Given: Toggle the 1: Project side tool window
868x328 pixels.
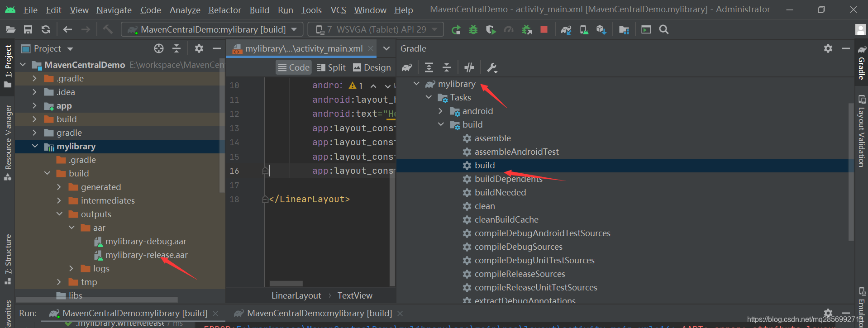Looking at the screenshot, I should [x=8, y=67].
